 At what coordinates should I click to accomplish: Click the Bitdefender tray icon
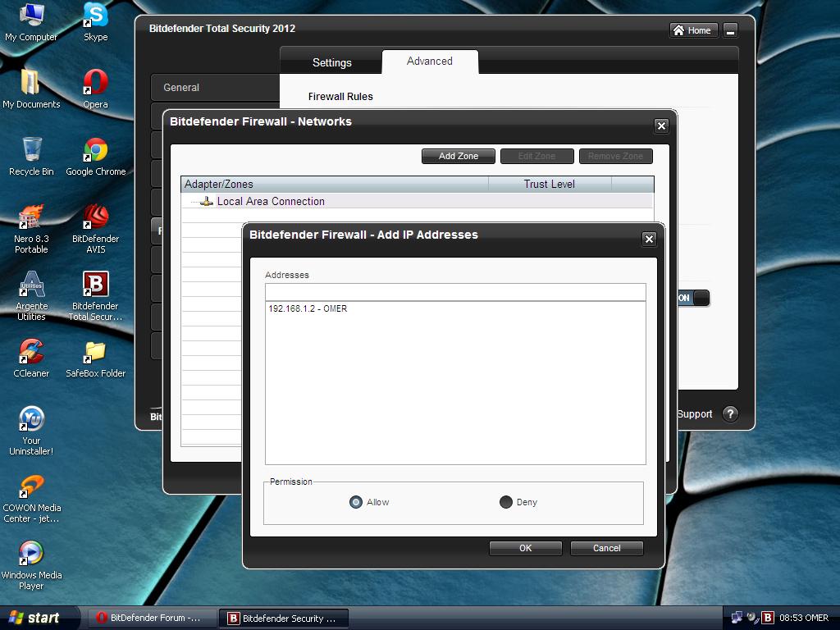point(768,618)
